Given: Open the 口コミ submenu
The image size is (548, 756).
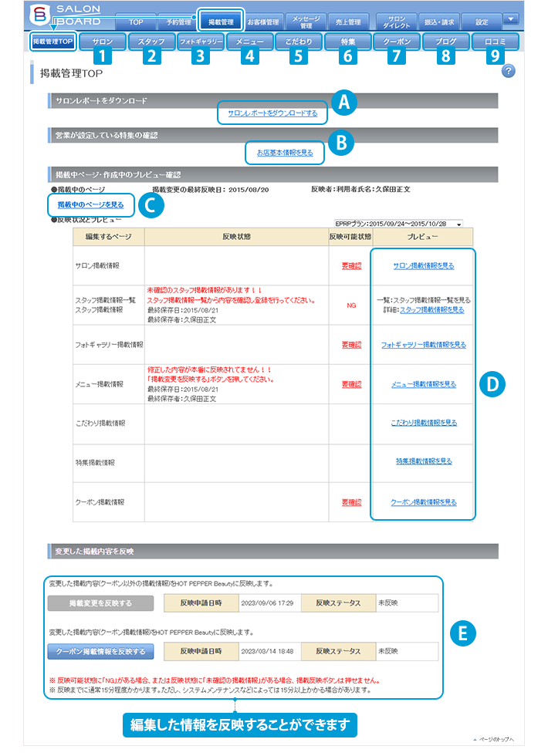Looking at the screenshot, I should coord(495,42).
